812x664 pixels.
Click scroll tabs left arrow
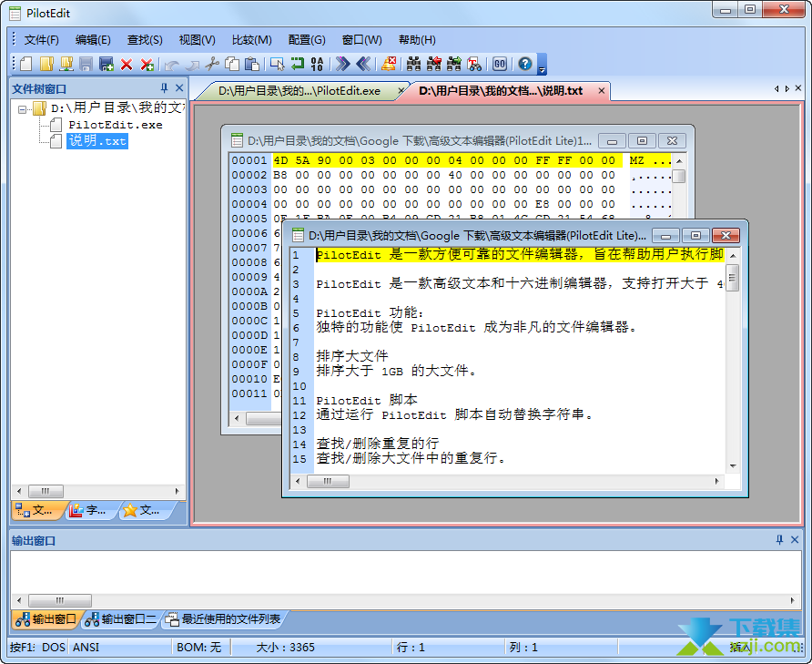tap(776, 88)
